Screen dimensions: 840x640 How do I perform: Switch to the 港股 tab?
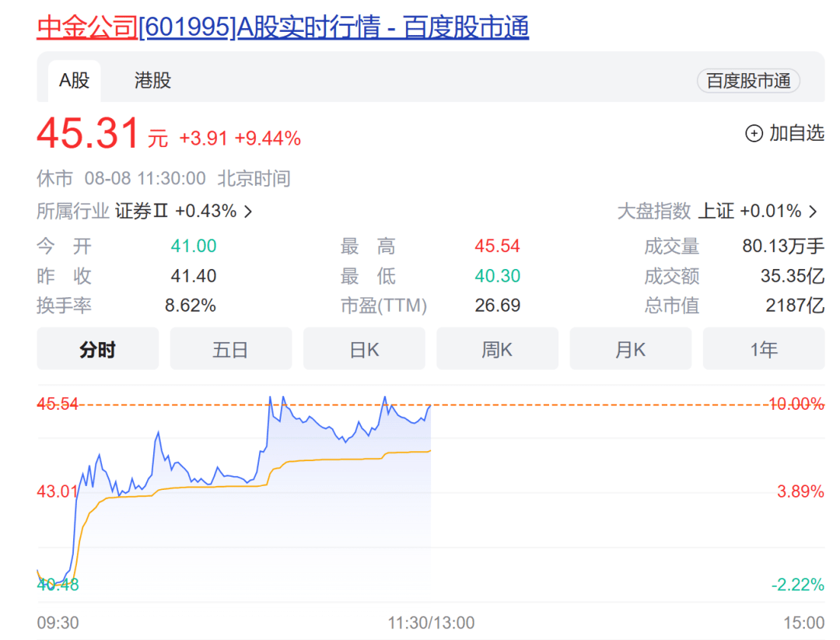152,80
